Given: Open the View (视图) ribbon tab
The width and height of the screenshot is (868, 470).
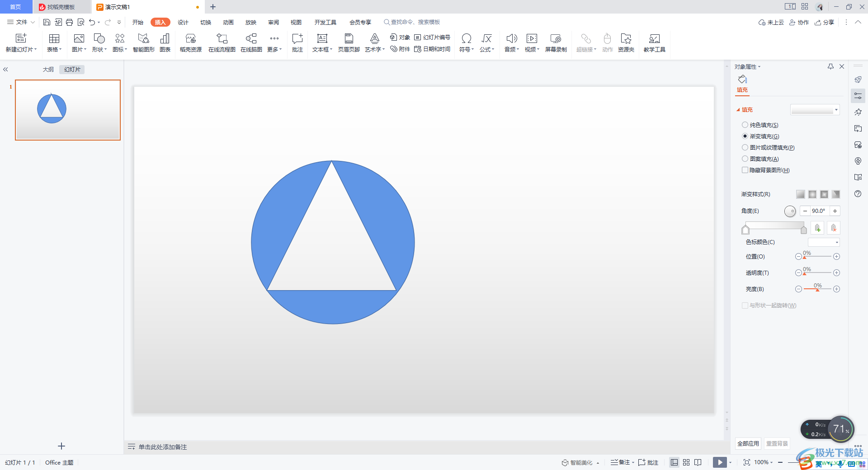Looking at the screenshot, I should (x=296, y=22).
